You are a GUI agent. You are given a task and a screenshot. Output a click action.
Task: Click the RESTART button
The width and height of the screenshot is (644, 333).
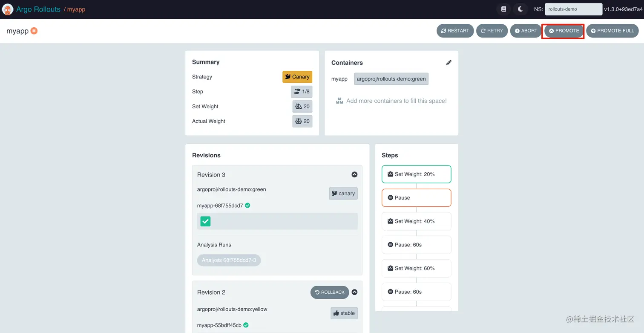tap(455, 31)
